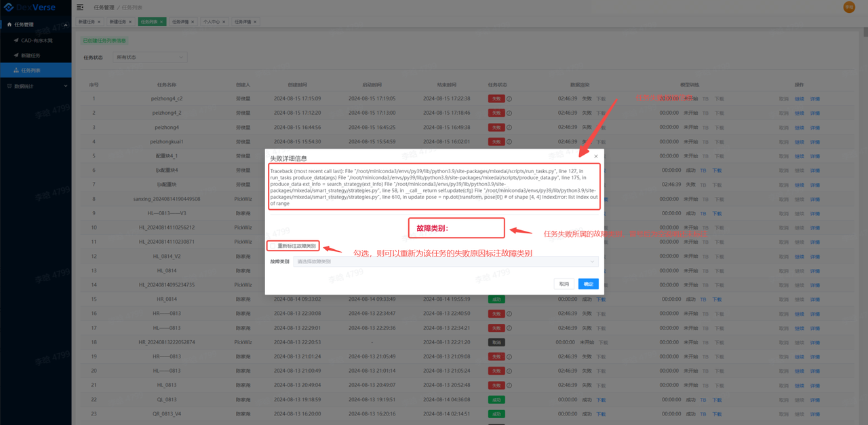Viewport: 868px width, 425px height.
Task: Click the user avatar in top-right corner
Action: 849,7
